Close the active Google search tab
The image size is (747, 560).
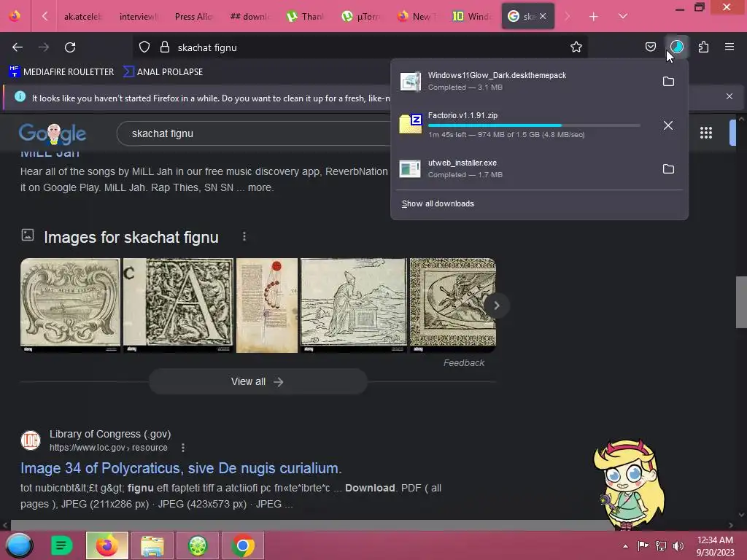tap(543, 16)
